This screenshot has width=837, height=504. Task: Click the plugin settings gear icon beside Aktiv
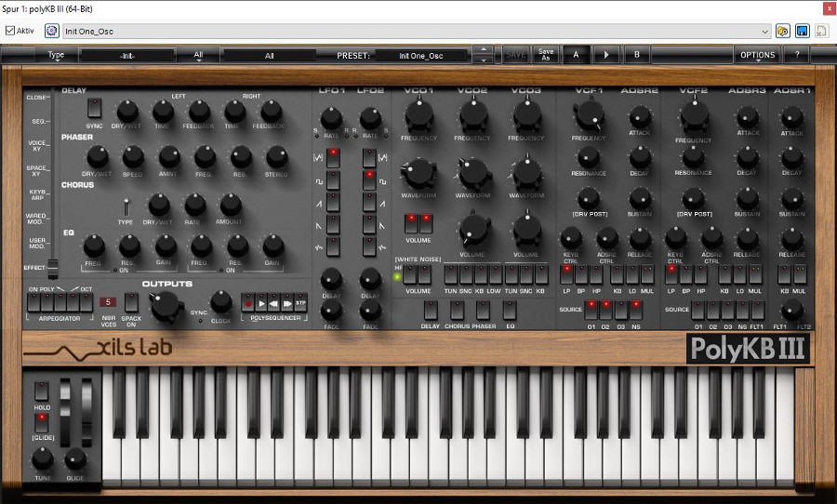pyautogui.click(x=51, y=31)
